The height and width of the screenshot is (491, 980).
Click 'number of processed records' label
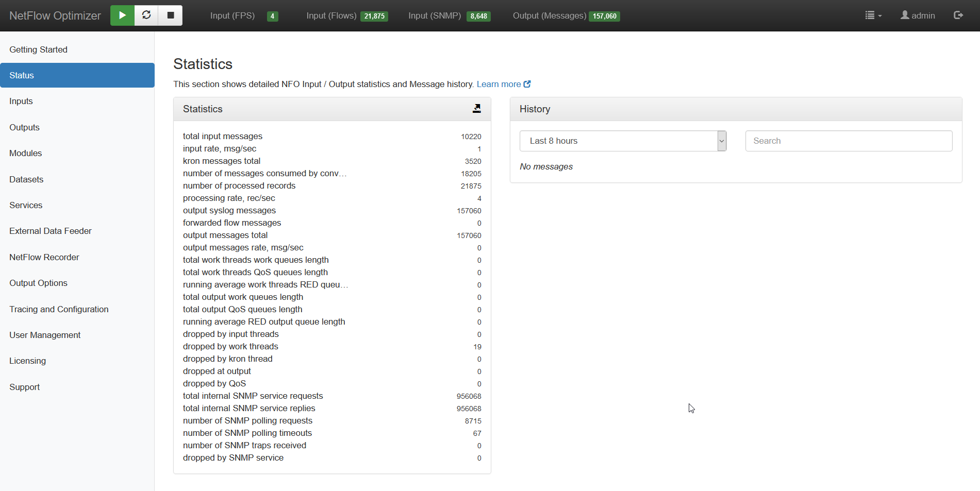click(239, 185)
